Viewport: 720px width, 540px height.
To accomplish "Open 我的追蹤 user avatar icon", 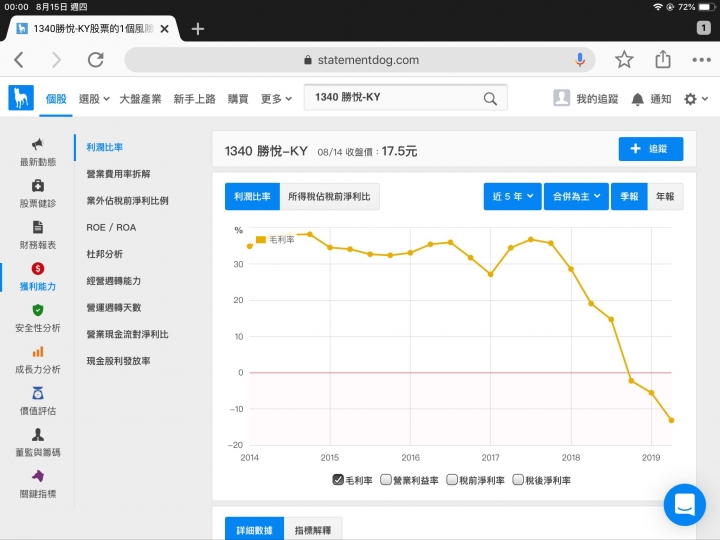I will click(561, 98).
